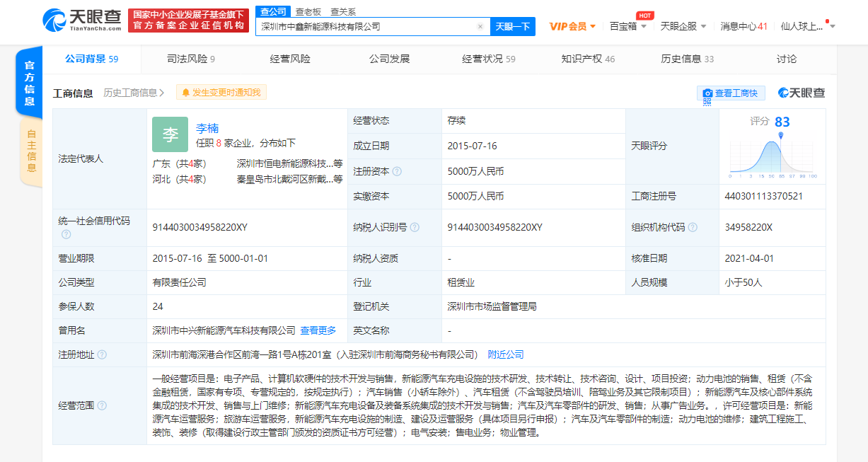Click the help icon beside 注册资本
Screen dimensions: 868x462
397,171
